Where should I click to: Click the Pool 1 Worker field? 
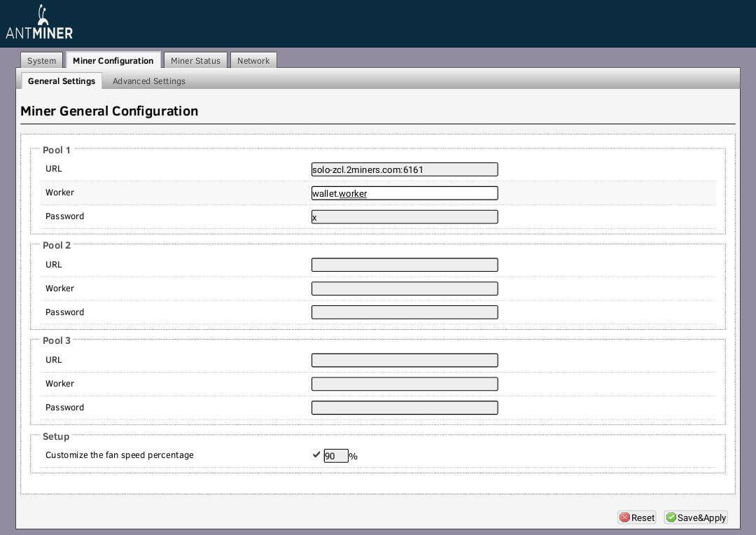coord(404,193)
